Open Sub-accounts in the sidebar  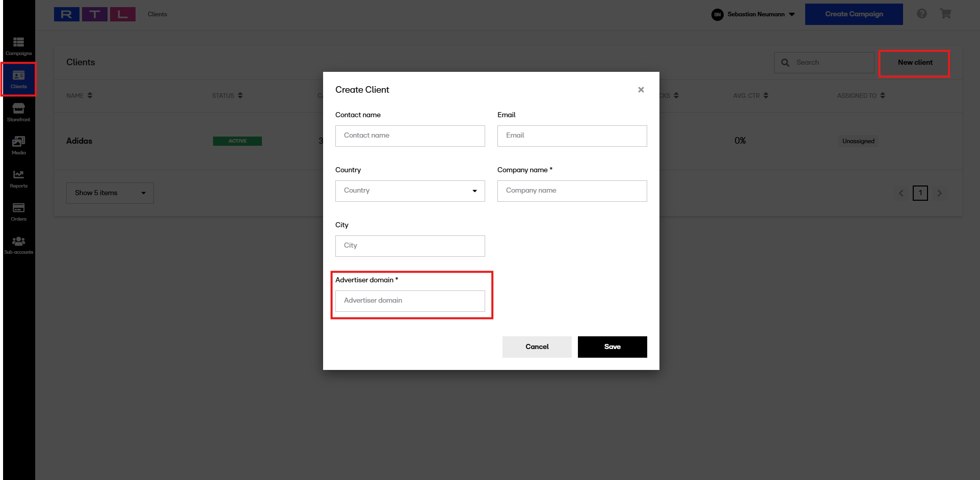[18, 245]
